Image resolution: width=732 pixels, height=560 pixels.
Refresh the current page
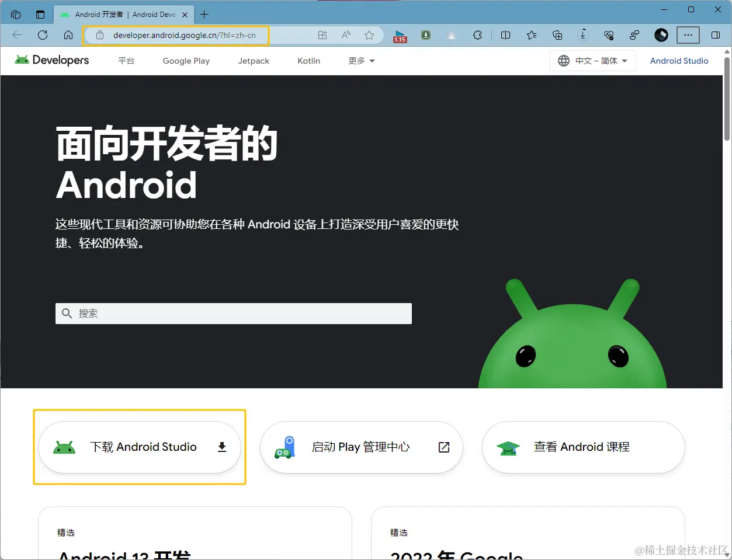pos(43,35)
